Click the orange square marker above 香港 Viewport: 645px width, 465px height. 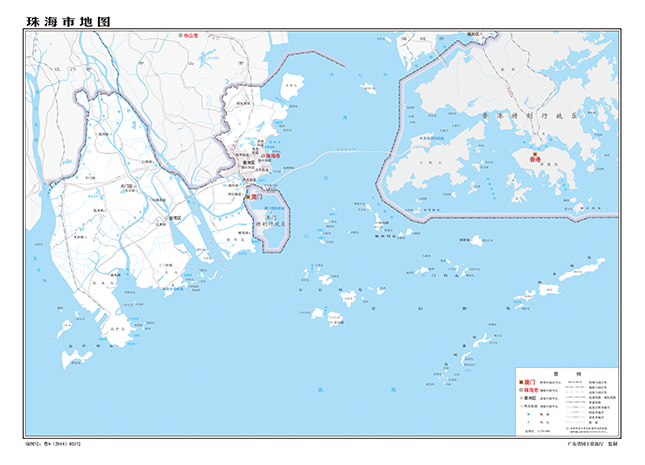point(535,154)
